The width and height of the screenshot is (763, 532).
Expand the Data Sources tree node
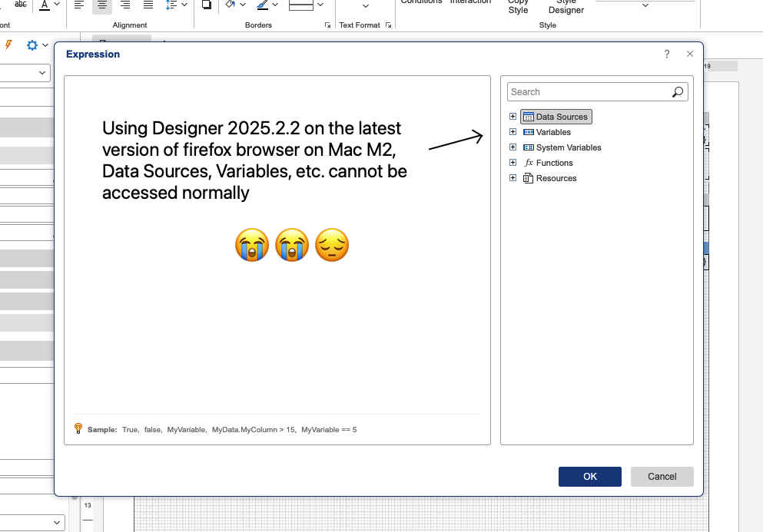[x=513, y=117]
